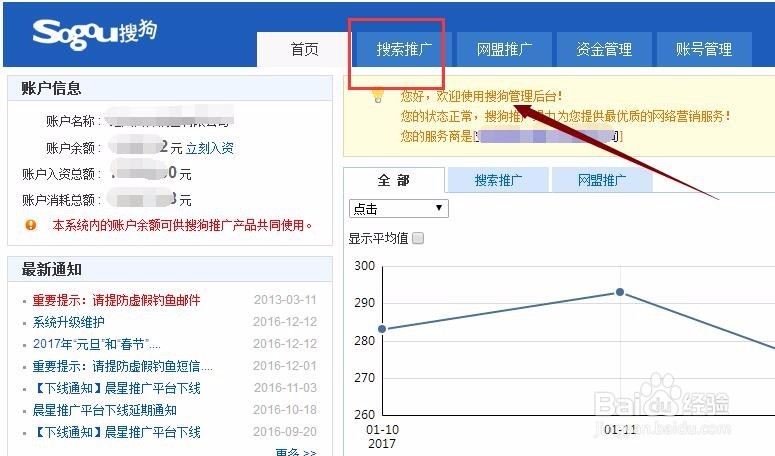
Task: Click date 2016-10-18 in notices
Action: [x=285, y=410]
